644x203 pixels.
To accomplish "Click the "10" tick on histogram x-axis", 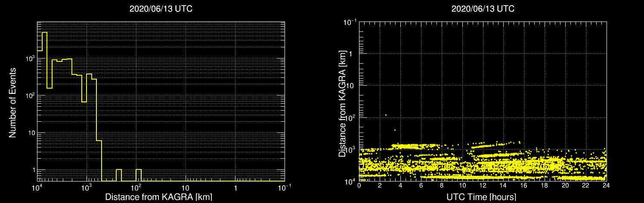I will coord(186,189).
